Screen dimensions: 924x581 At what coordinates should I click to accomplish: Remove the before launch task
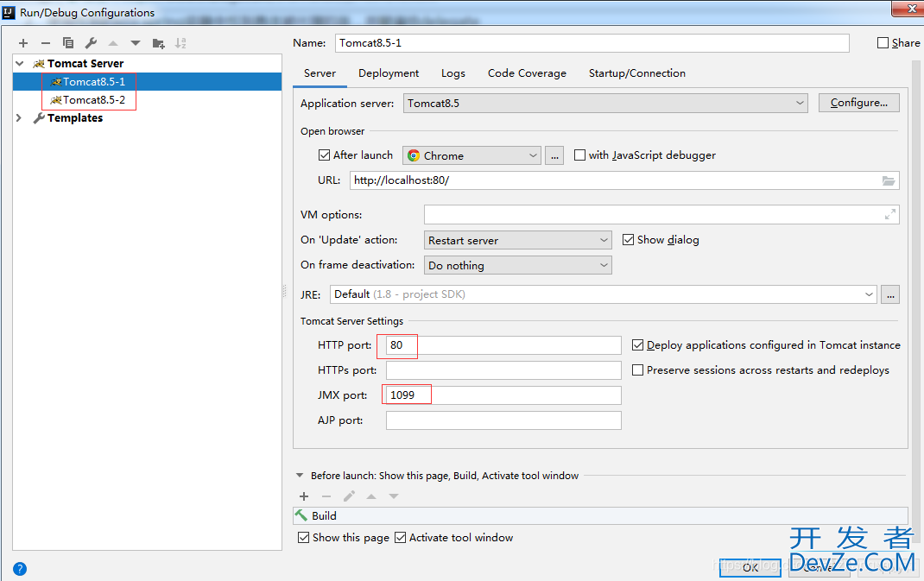pos(326,496)
